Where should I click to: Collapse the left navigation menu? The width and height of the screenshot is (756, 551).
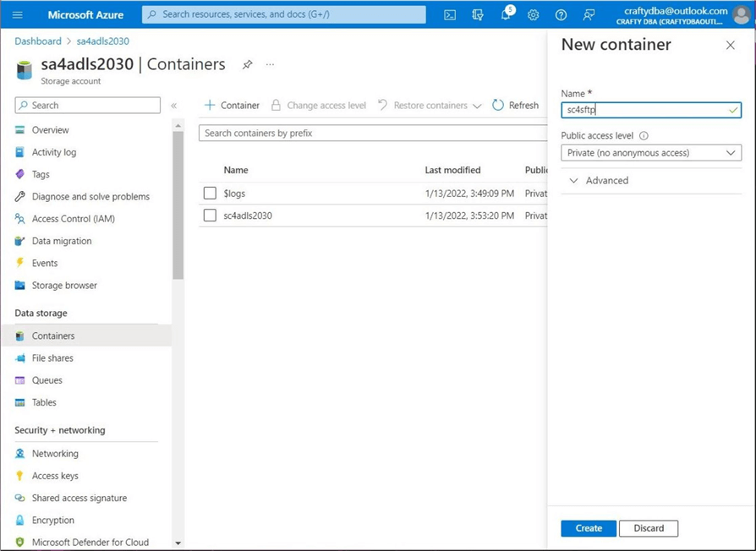173,106
